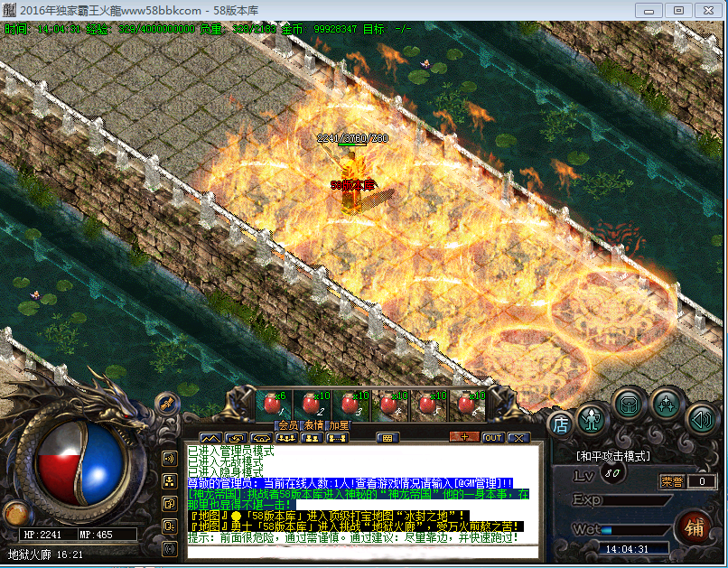Toggle the guild chat channel icon
The image size is (728, 568).
click(170, 504)
